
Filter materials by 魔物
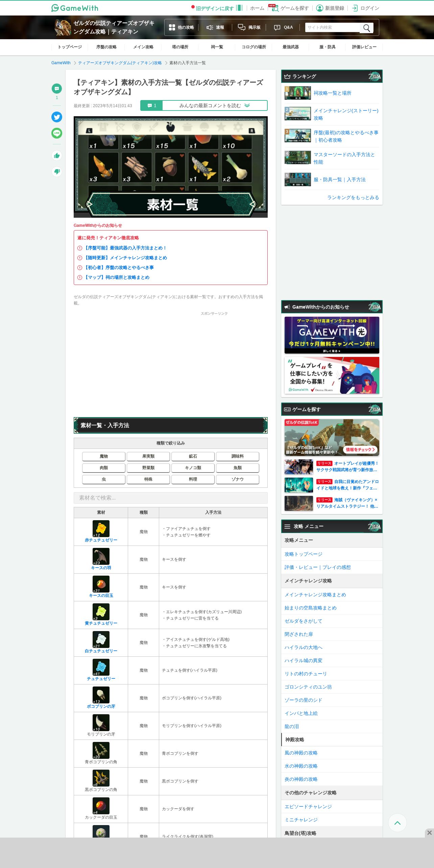tap(104, 456)
